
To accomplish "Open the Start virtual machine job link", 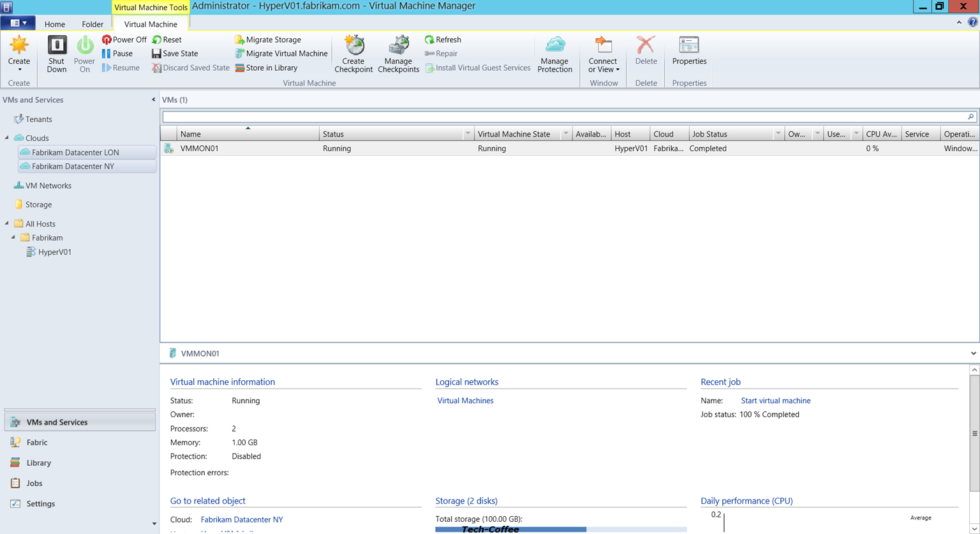I will click(776, 401).
